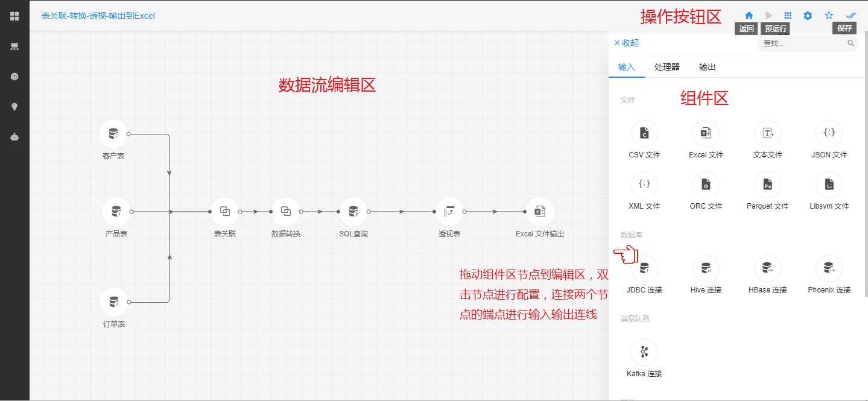Switch to the 输出 tab

coord(706,67)
